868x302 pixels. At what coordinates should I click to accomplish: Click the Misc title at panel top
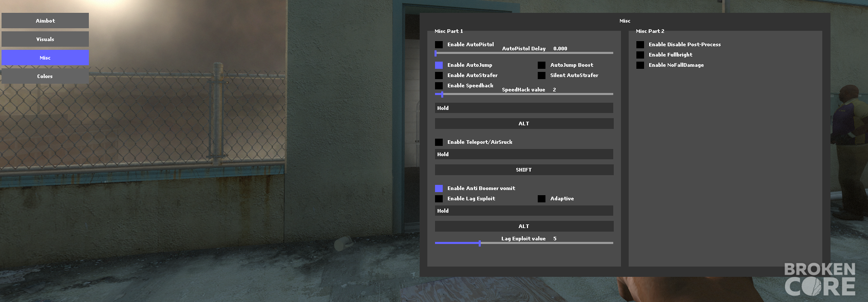pyautogui.click(x=625, y=21)
